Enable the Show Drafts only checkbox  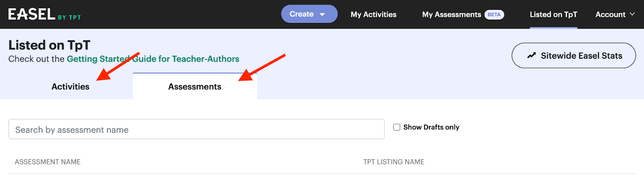pyautogui.click(x=396, y=127)
